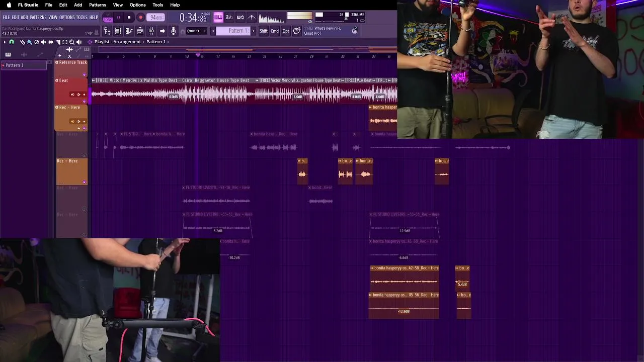Click the globe notifications icon
This screenshot has width=644, height=362.
pyautogui.click(x=355, y=31)
